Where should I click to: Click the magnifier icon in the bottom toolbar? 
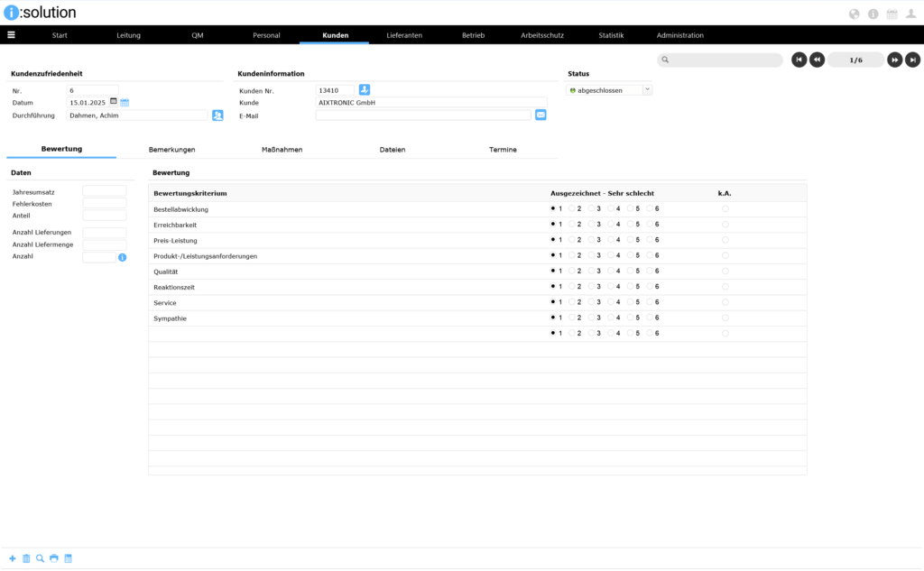(x=40, y=558)
